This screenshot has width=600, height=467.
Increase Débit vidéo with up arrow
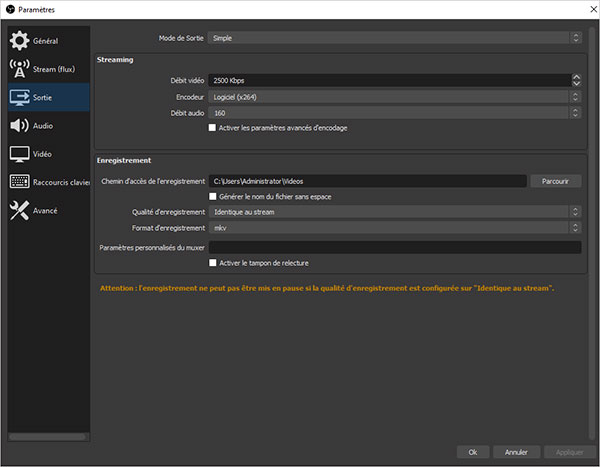tap(576, 76)
